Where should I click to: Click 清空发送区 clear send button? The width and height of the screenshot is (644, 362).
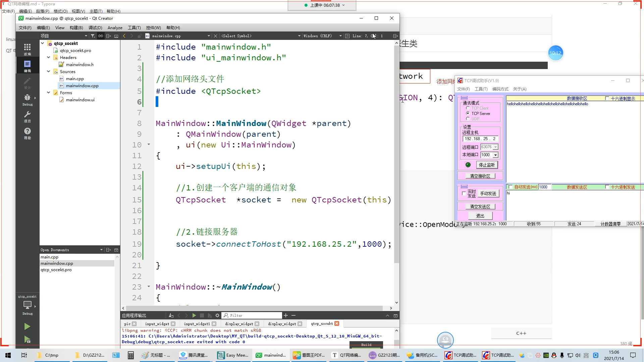pyautogui.click(x=480, y=206)
